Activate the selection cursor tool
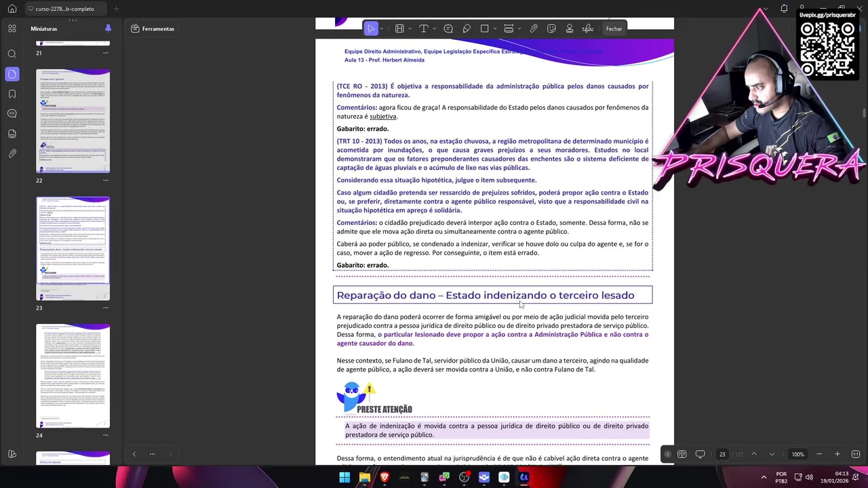868x488 pixels. 371,28
